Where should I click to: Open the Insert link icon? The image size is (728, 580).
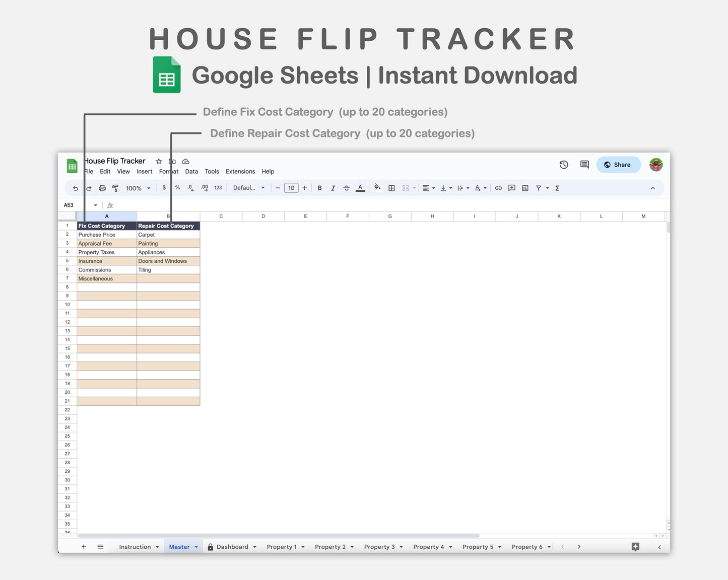coord(498,188)
